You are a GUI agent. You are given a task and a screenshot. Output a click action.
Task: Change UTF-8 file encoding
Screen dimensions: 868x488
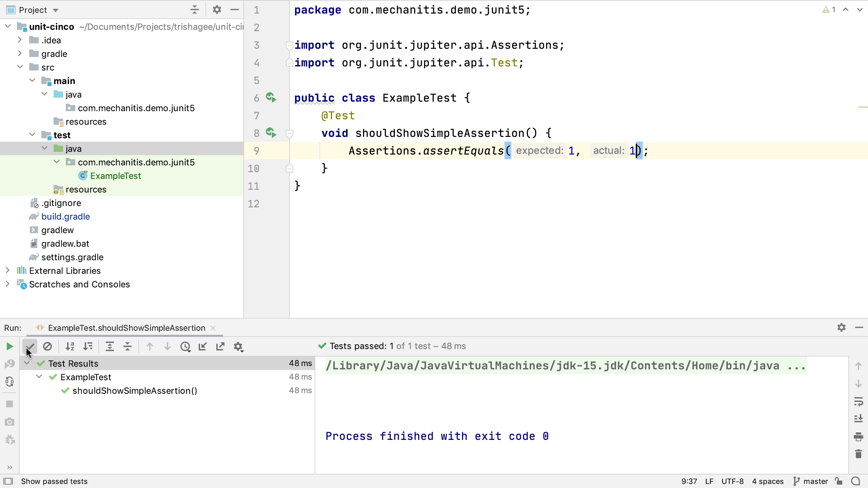click(732, 481)
